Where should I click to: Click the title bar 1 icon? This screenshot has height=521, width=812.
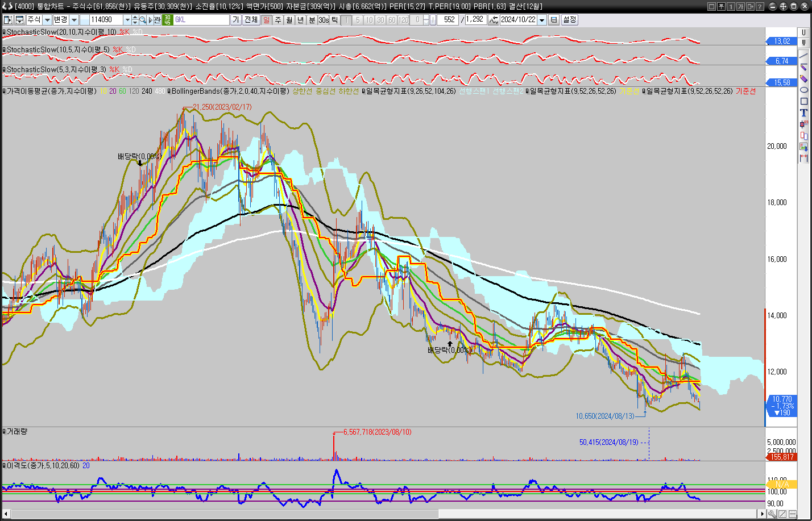coord(730,6)
